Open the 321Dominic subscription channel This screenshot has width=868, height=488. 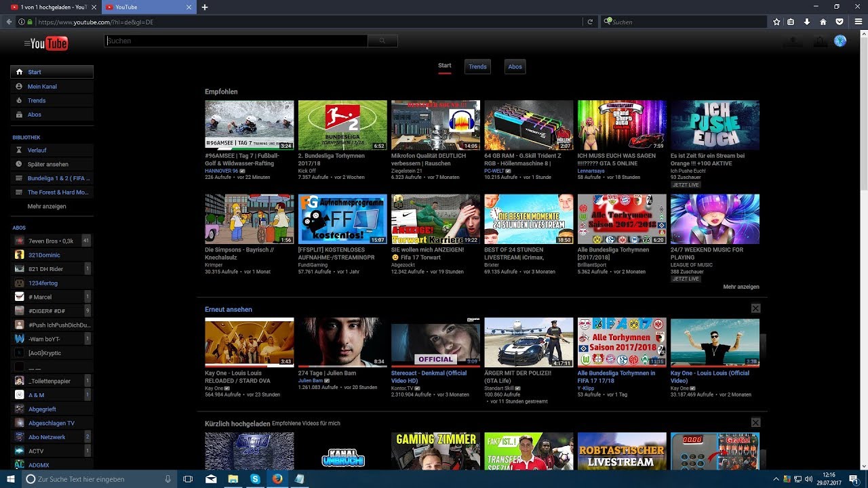[x=52, y=255]
